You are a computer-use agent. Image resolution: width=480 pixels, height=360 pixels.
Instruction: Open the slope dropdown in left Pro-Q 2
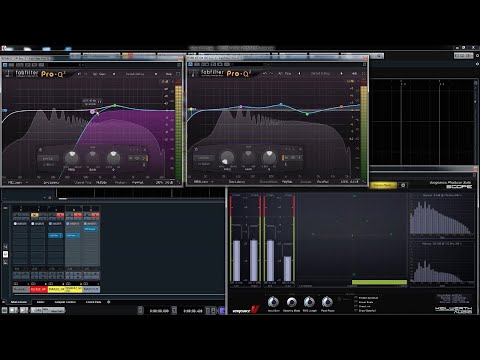(x=48, y=164)
